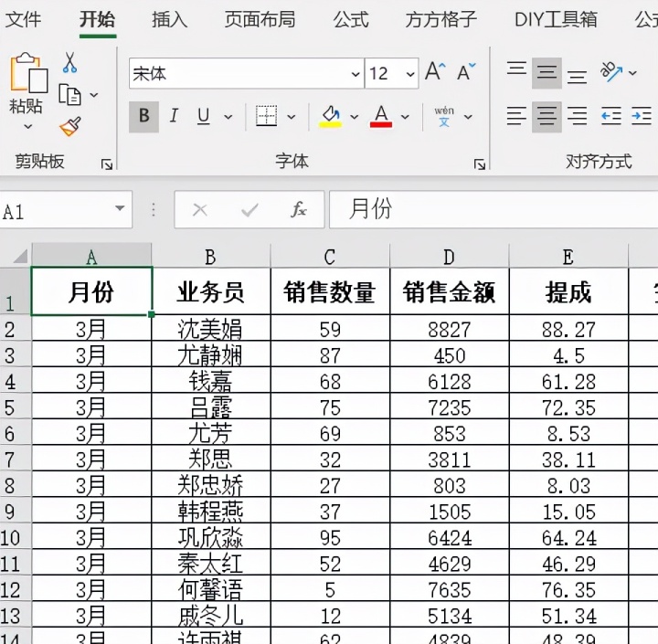Viewport: 658px width, 644px height.
Task: Select column B header
Action: [211, 256]
